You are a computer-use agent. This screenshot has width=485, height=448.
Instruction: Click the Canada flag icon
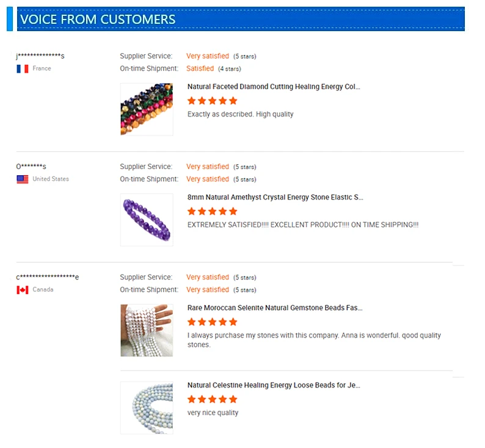point(23,290)
